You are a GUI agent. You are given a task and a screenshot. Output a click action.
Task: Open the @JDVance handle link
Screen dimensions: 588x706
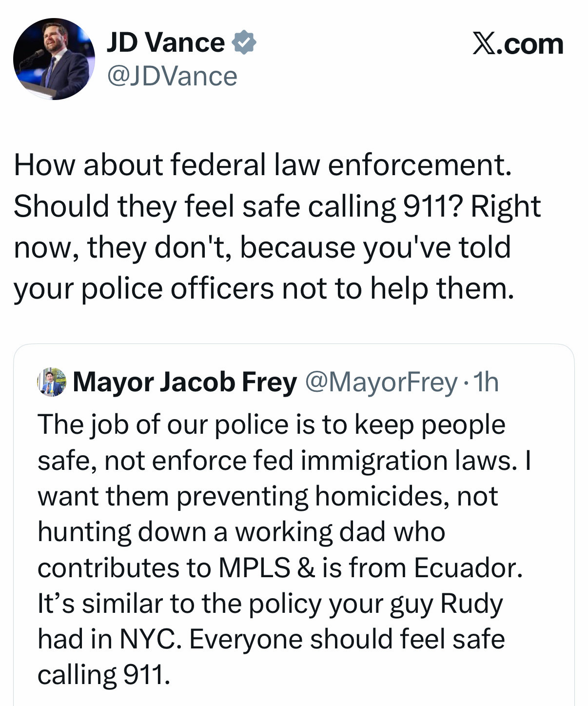[172, 76]
